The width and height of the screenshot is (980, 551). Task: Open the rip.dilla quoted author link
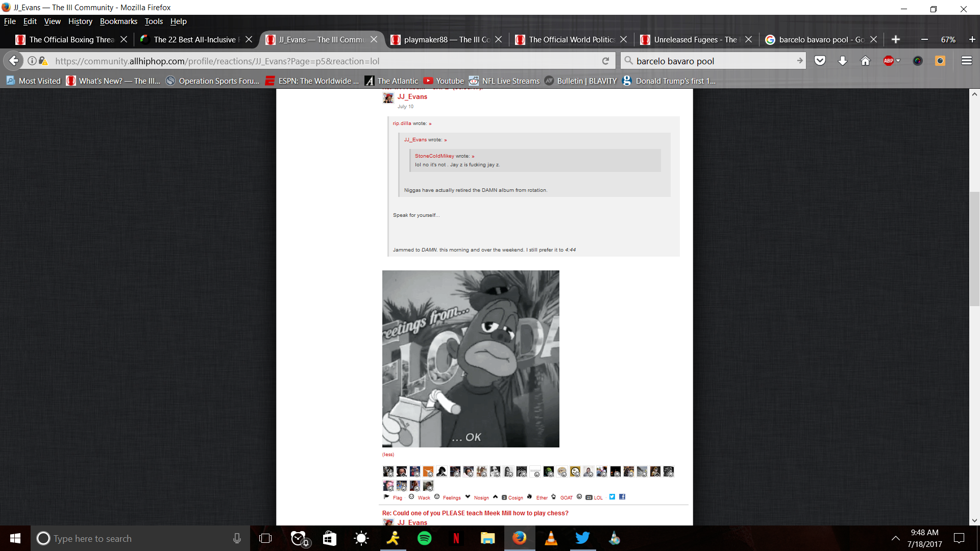point(402,123)
